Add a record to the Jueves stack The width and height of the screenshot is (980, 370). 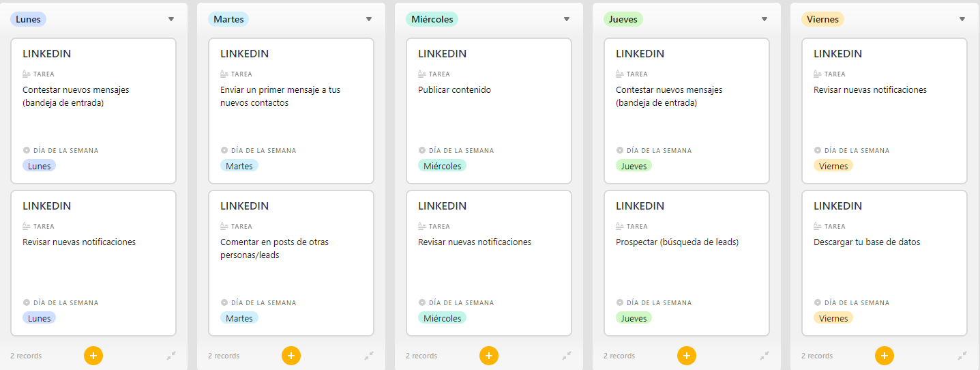coord(687,356)
